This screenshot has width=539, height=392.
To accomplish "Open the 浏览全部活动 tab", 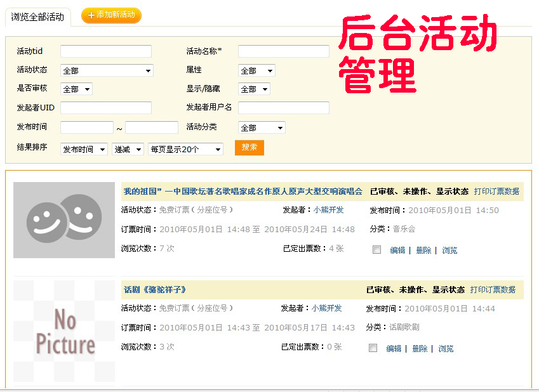I will [x=37, y=17].
